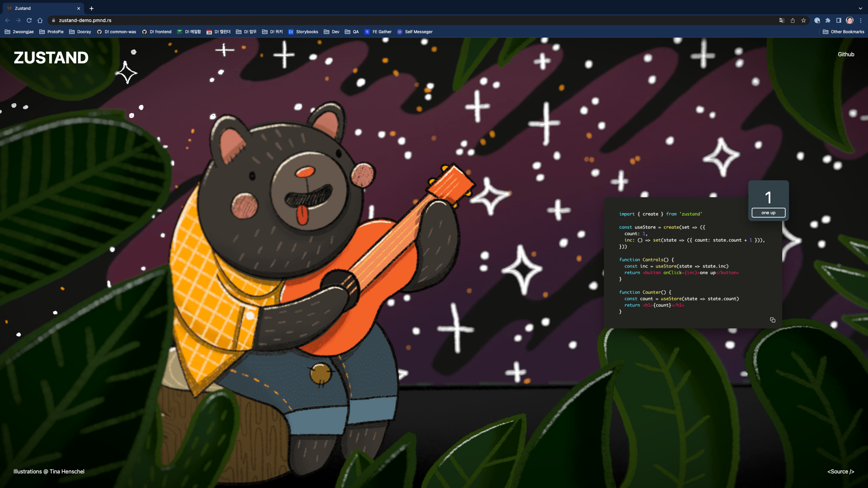Expand the Other Bookmarks folder

(x=843, y=32)
